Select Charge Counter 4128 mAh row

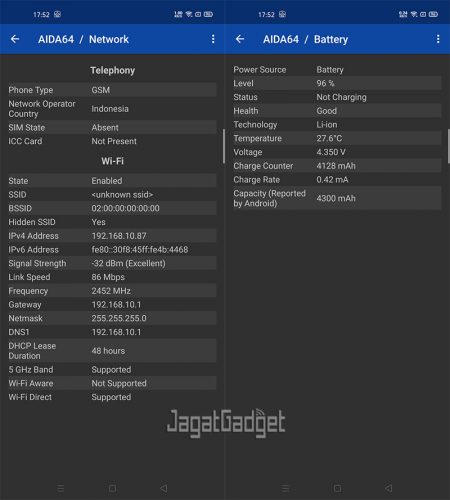pyautogui.click(x=337, y=166)
